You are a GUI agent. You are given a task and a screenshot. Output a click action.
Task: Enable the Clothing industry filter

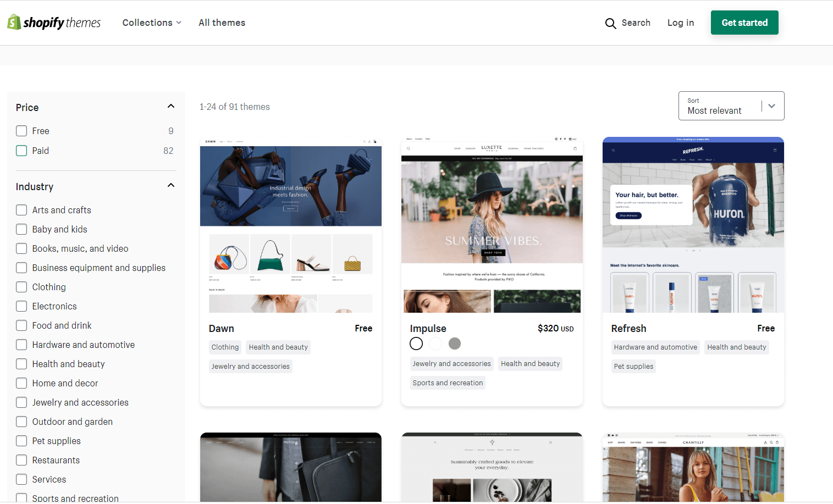coord(21,286)
